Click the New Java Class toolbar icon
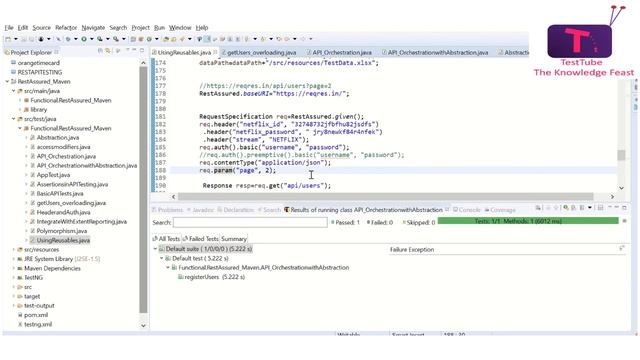Viewport: 640px width, 360px height. click(149, 39)
